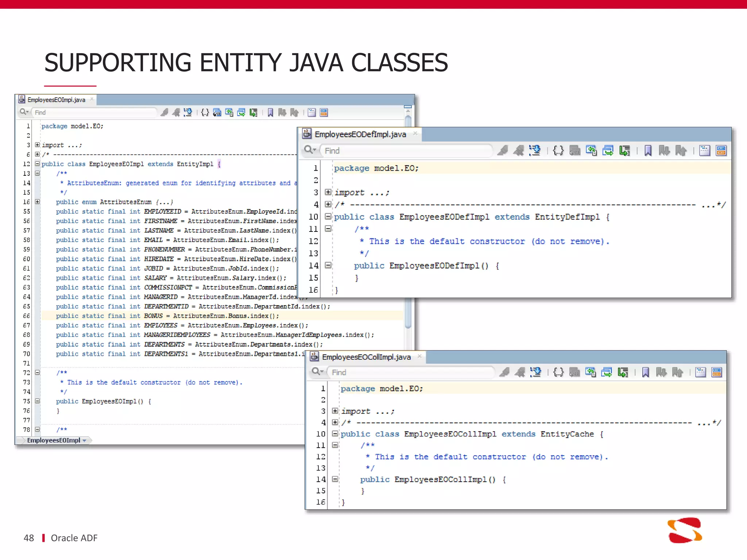
Task: Select the EmployeesEOCollImpl.java tab
Action: 366,357
